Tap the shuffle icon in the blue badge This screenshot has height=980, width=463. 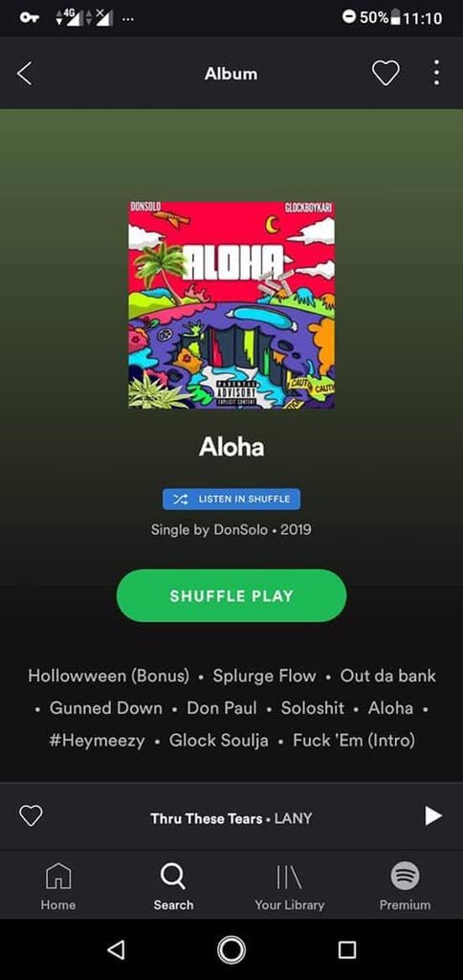click(x=180, y=500)
